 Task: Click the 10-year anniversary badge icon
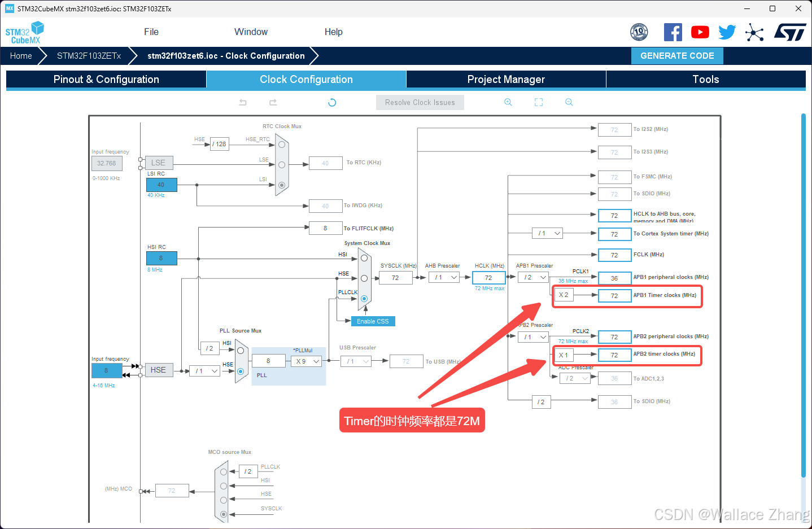point(639,32)
